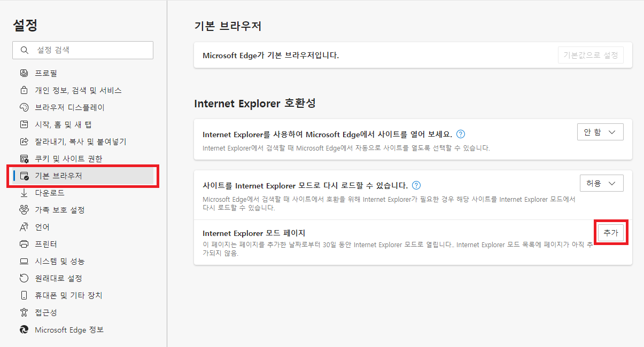Click the share icon for 잘라내기, 복사 및 붙여넣기
644x347 pixels.
tap(24, 141)
